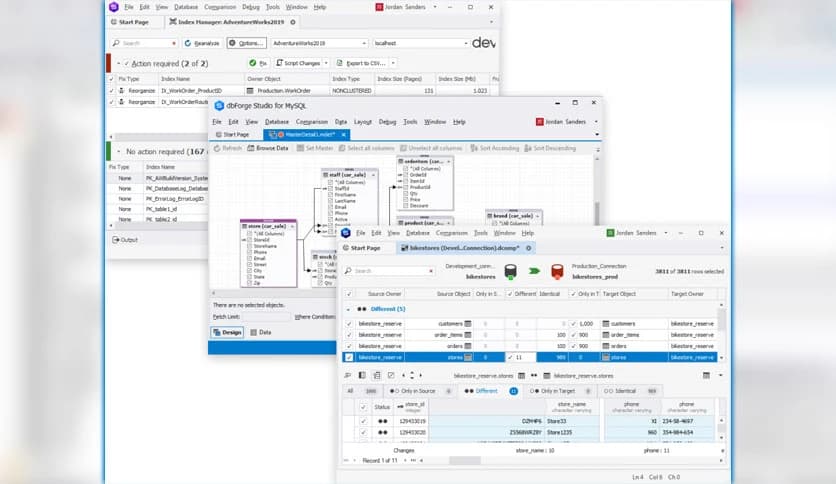Open the AdventureWorks2019 database dropdown
Screen dimensions: 836x484
[364, 43]
